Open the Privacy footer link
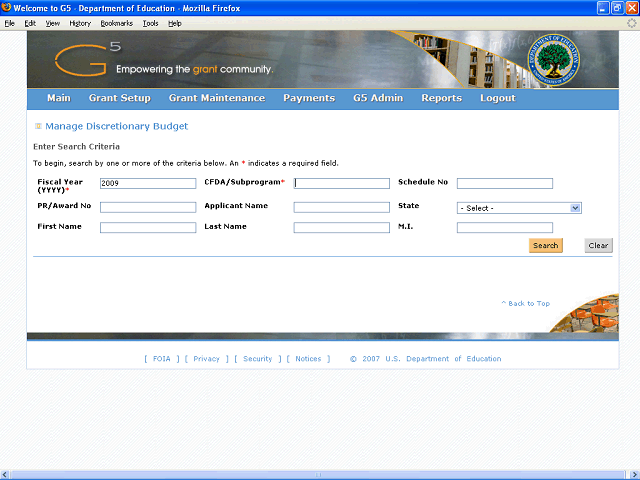Image resolution: width=640 pixels, height=480 pixels. click(x=207, y=359)
